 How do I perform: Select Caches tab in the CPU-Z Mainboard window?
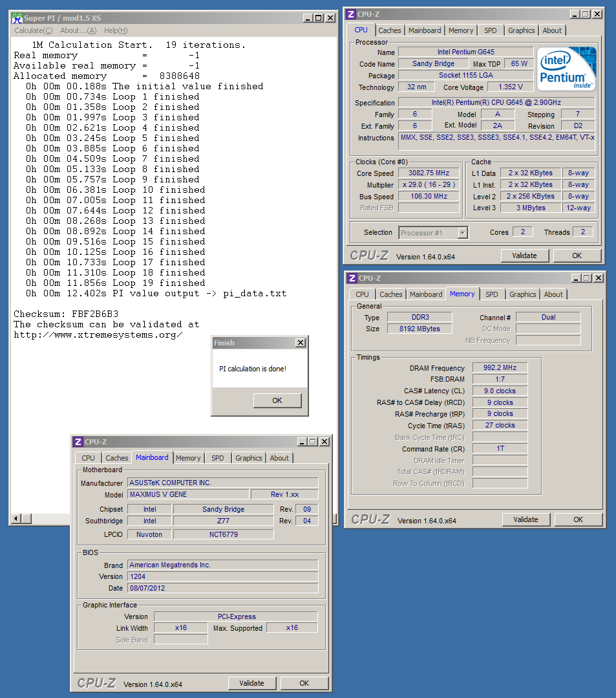117,458
